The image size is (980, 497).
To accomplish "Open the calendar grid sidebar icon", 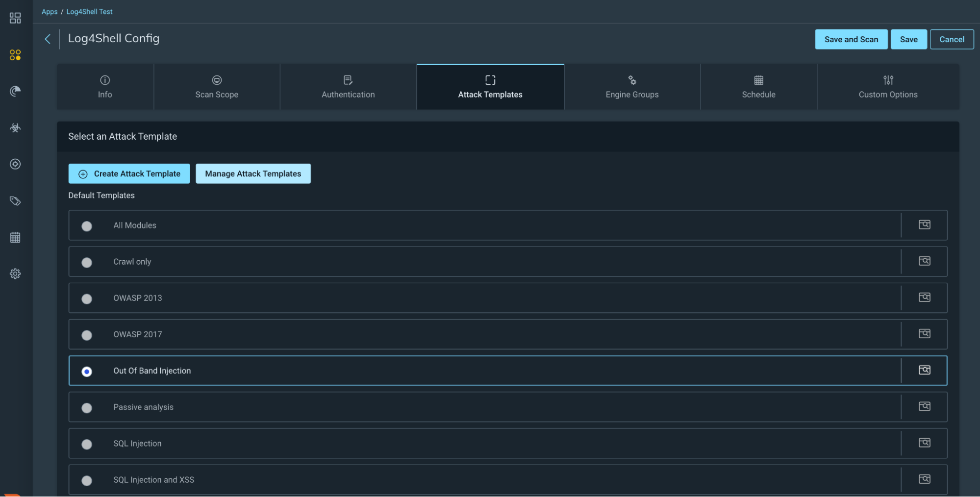I will pos(15,238).
